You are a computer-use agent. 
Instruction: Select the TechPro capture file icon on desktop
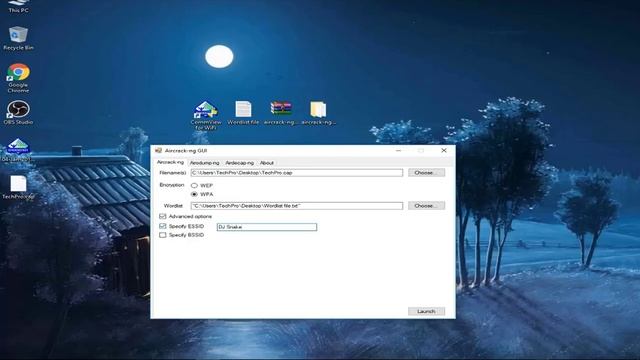pyautogui.click(x=18, y=187)
